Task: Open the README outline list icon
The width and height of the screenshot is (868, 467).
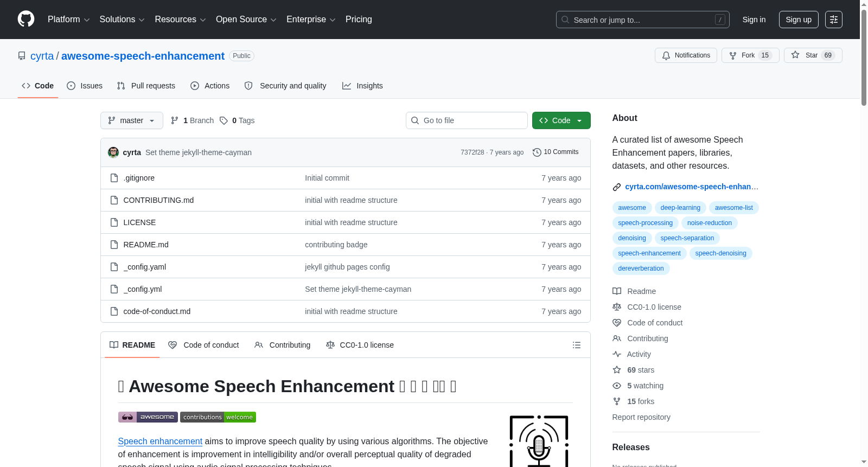Action: click(x=577, y=345)
